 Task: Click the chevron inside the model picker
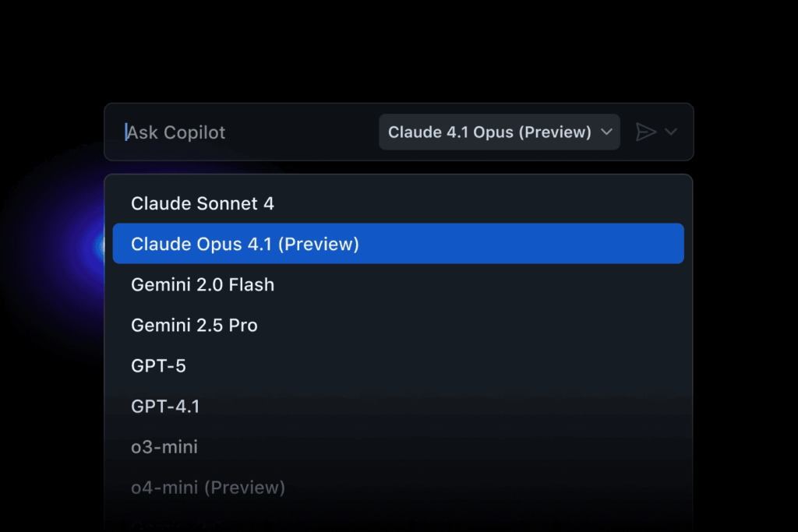[606, 132]
